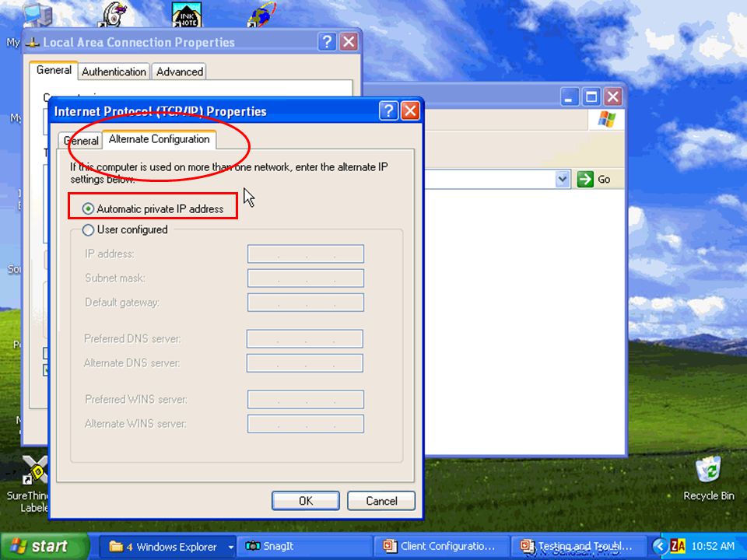Close Local Area Connection Properties window

tap(349, 42)
